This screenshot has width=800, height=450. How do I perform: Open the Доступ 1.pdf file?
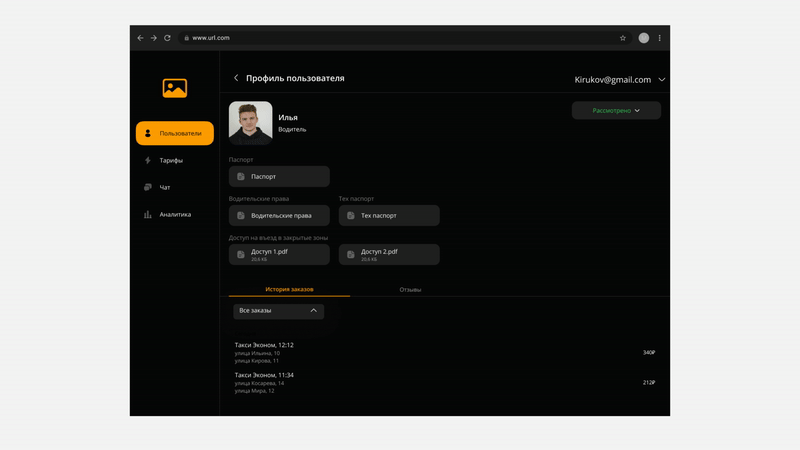[279, 254]
